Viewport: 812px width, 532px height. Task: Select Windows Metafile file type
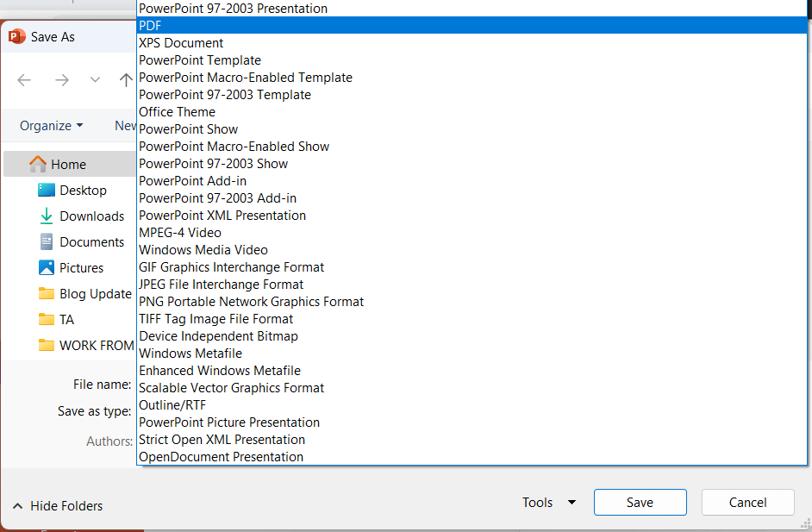click(x=472, y=354)
